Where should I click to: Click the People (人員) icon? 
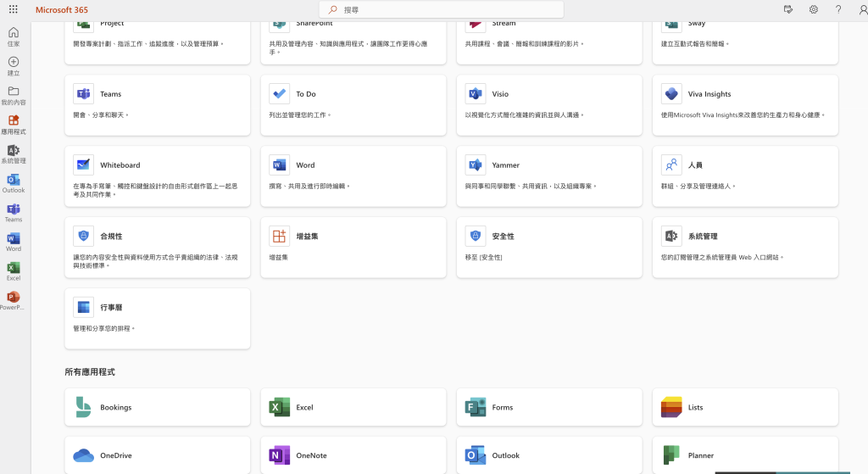[x=671, y=165]
